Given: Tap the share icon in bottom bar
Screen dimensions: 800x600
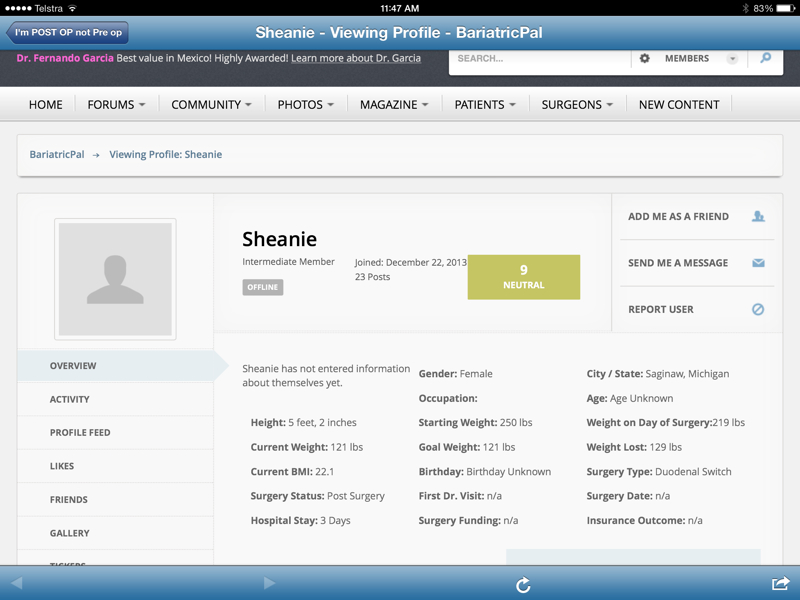Looking at the screenshot, I should coord(780,583).
